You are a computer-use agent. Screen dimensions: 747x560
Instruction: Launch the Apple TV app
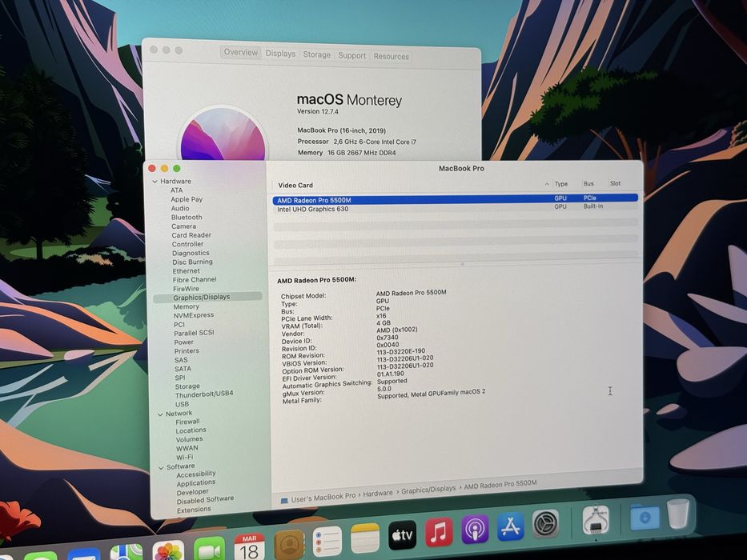[402, 535]
